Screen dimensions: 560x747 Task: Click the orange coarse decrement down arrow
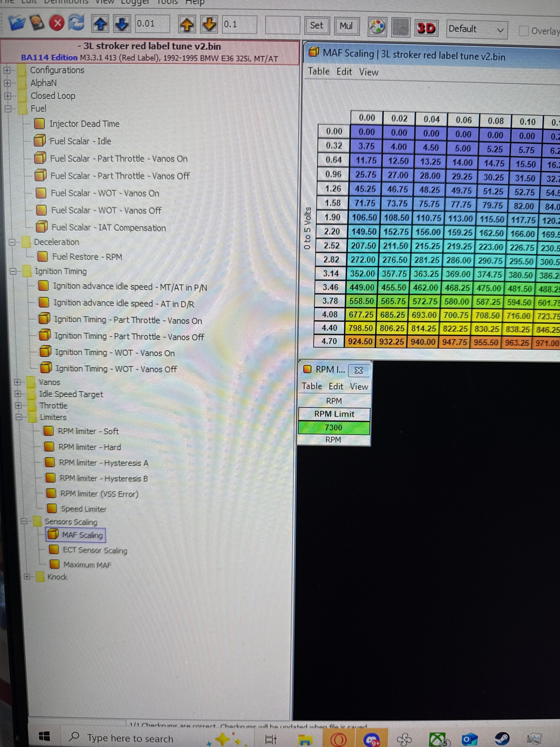[209, 24]
